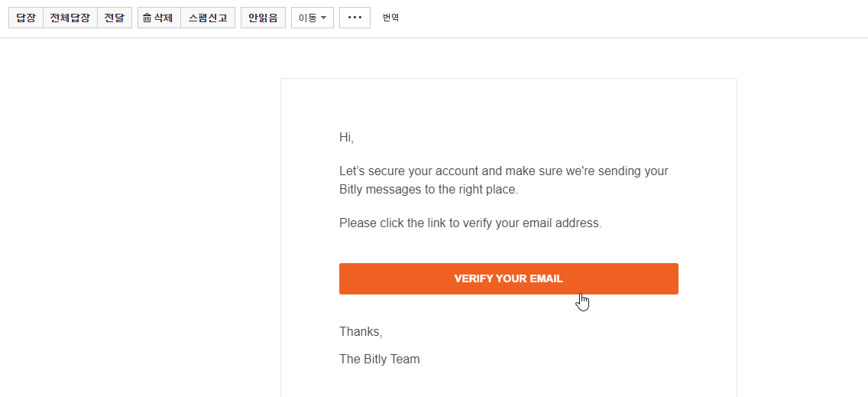Click the orange VERIFY YOUR EMAIL button
Screen dimensions: 868x397
point(509,279)
